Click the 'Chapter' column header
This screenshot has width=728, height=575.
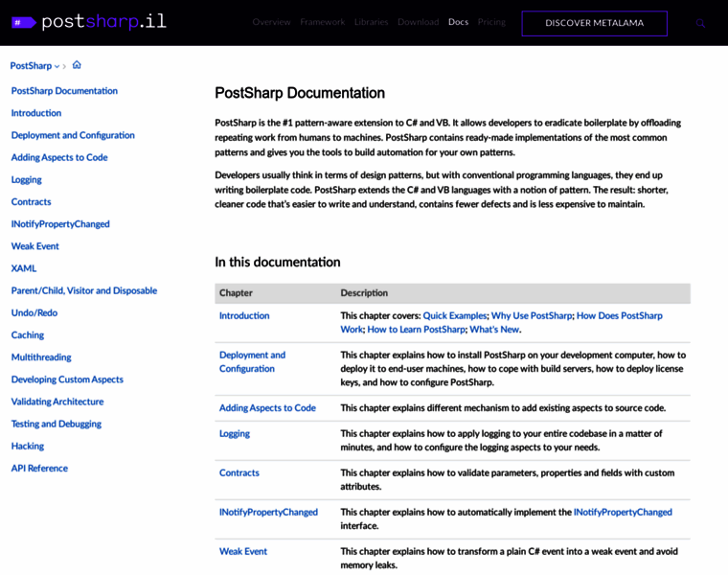236,293
